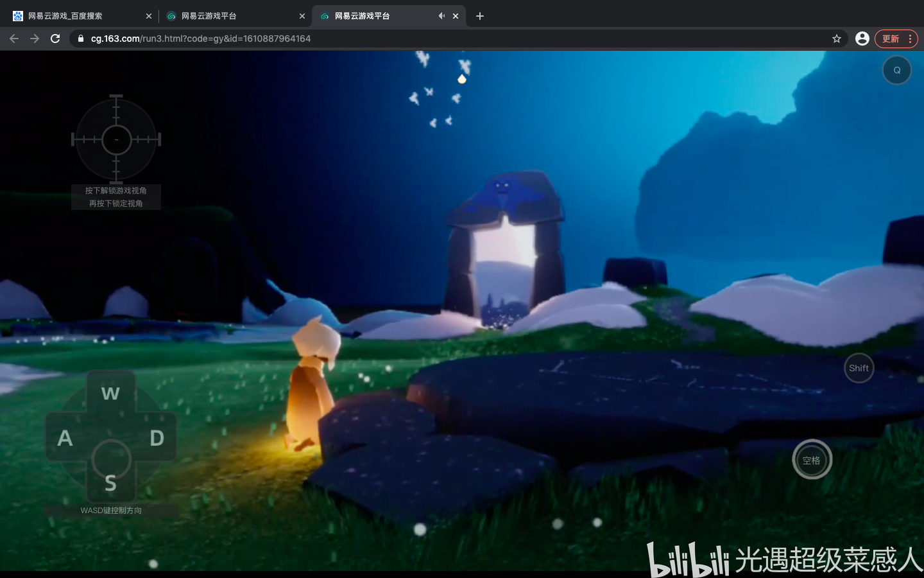
Task: Click the camera view joystick center
Action: point(116,139)
